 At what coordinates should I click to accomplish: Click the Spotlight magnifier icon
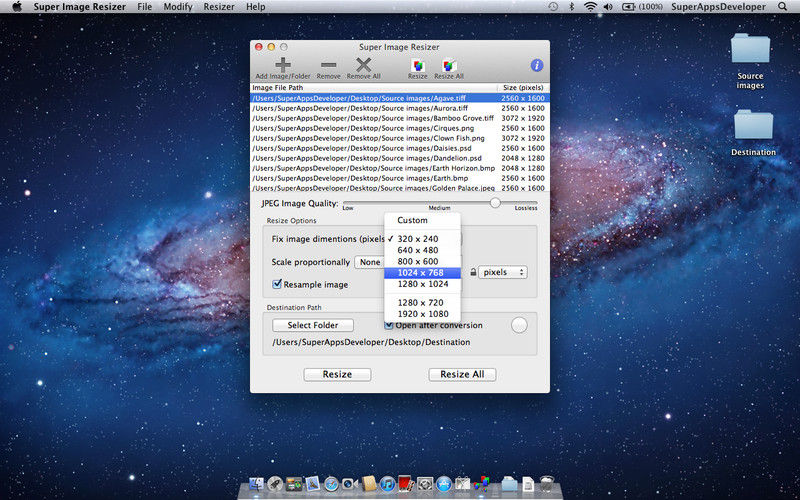[x=783, y=7]
